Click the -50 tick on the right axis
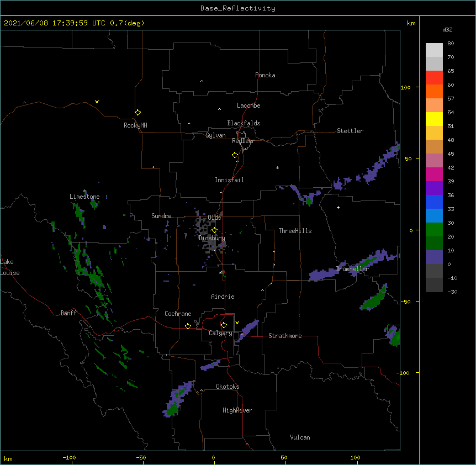 click(405, 302)
